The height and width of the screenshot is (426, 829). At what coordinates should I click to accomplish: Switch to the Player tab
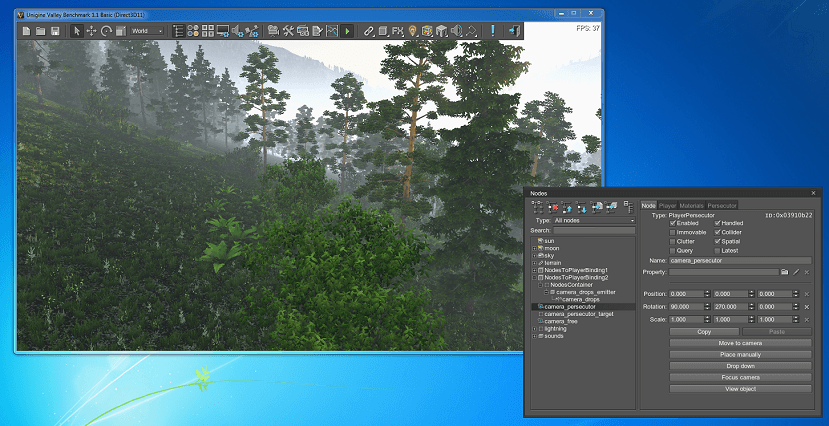click(667, 206)
